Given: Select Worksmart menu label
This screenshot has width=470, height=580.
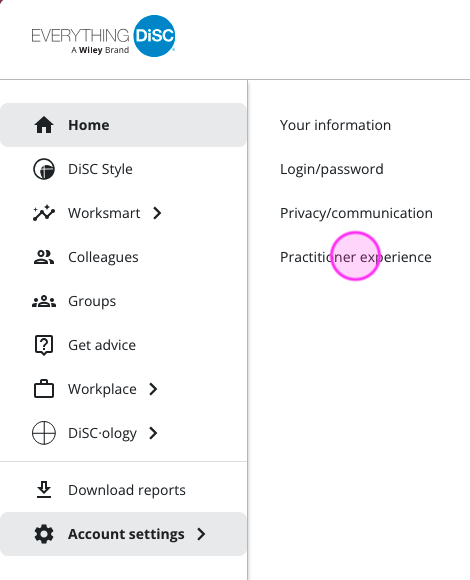Looking at the screenshot, I should (104, 213).
